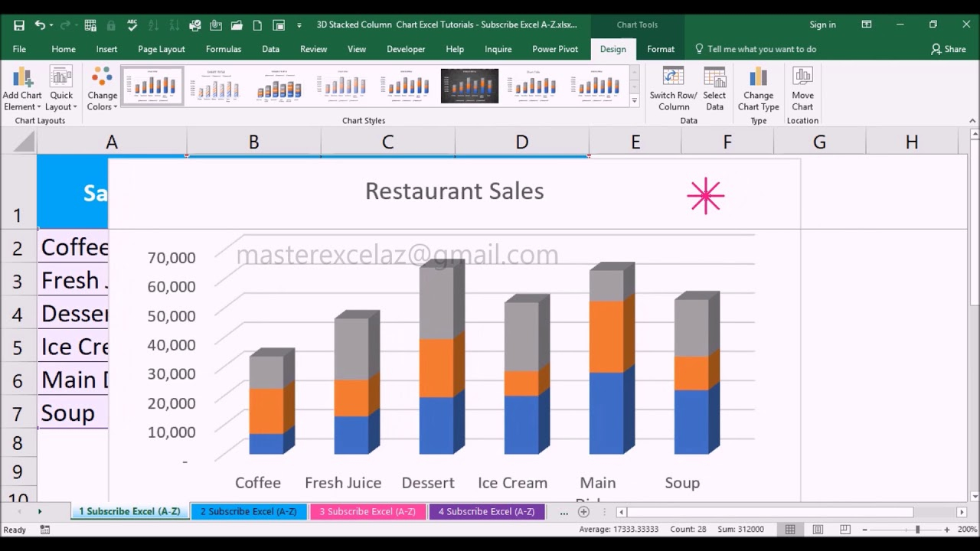
Task: Open the Data tab
Action: 270,49
